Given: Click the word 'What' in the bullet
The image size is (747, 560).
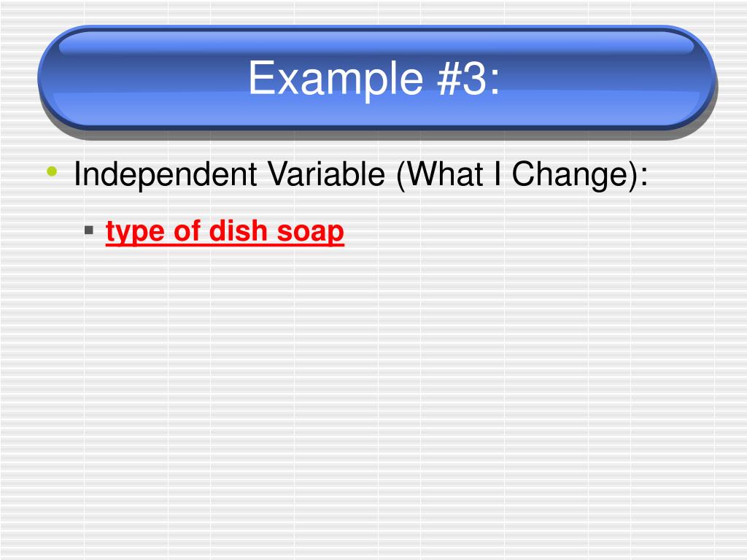Looking at the screenshot, I should [444, 174].
